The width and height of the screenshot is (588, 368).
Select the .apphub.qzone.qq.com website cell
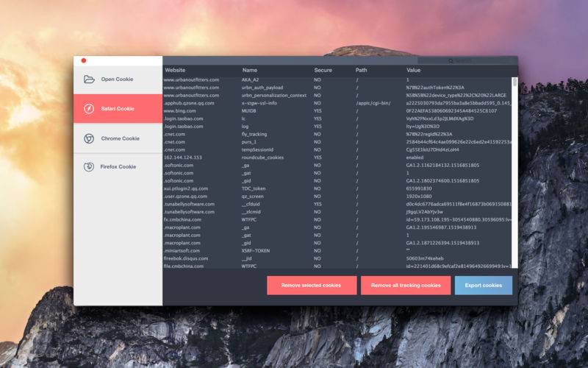point(189,103)
